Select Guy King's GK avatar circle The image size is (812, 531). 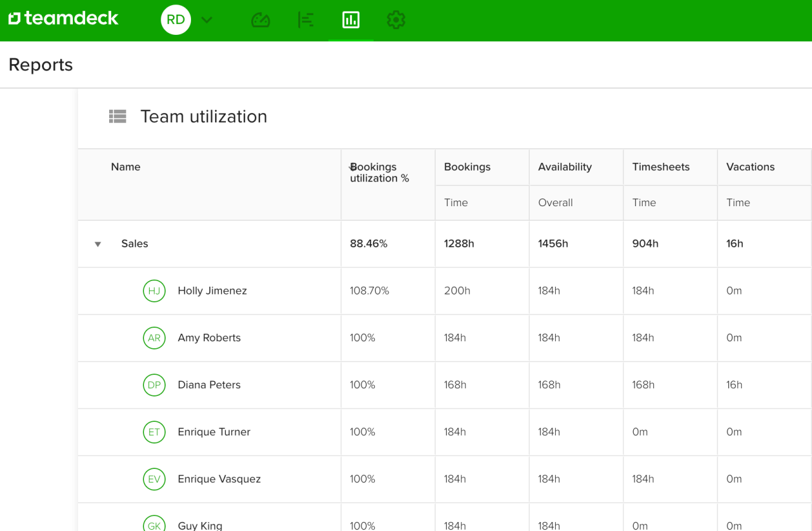[x=154, y=525]
